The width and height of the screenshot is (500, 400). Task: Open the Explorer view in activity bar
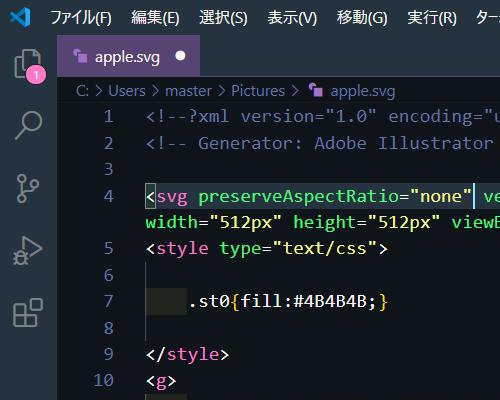[28, 64]
